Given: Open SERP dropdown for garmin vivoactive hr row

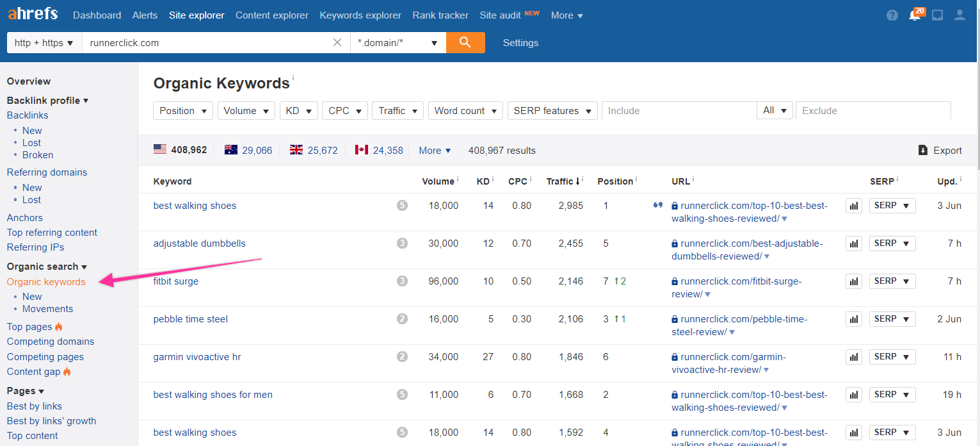Looking at the screenshot, I should point(892,356).
